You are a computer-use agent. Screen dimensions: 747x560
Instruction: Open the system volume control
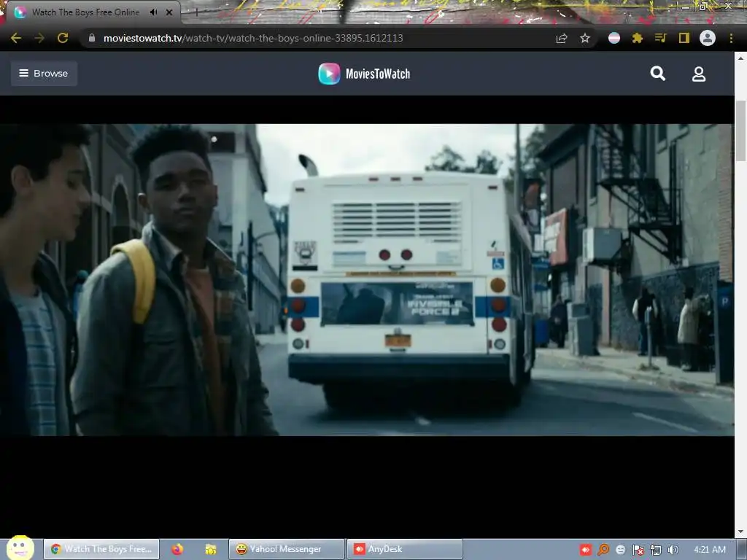(x=673, y=550)
